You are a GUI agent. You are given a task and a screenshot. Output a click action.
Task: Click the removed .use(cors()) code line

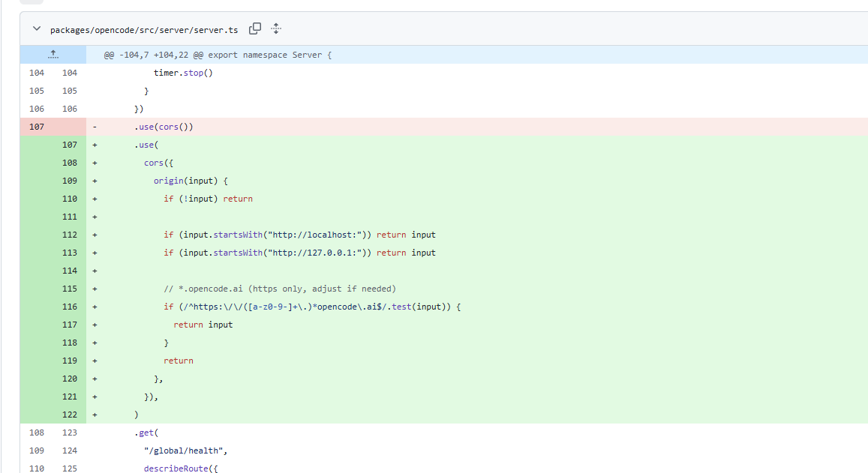[x=164, y=127]
